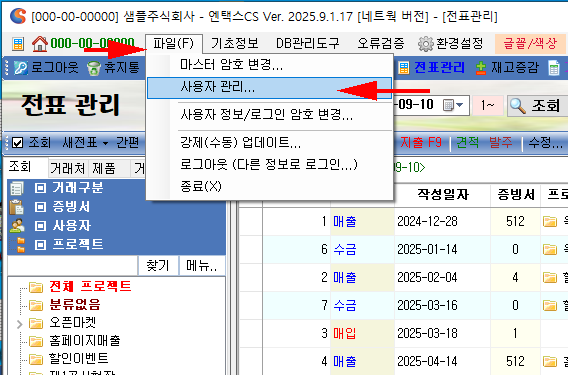
Task: Open the 전표관리 toolbar icon
Action: click(x=404, y=68)
